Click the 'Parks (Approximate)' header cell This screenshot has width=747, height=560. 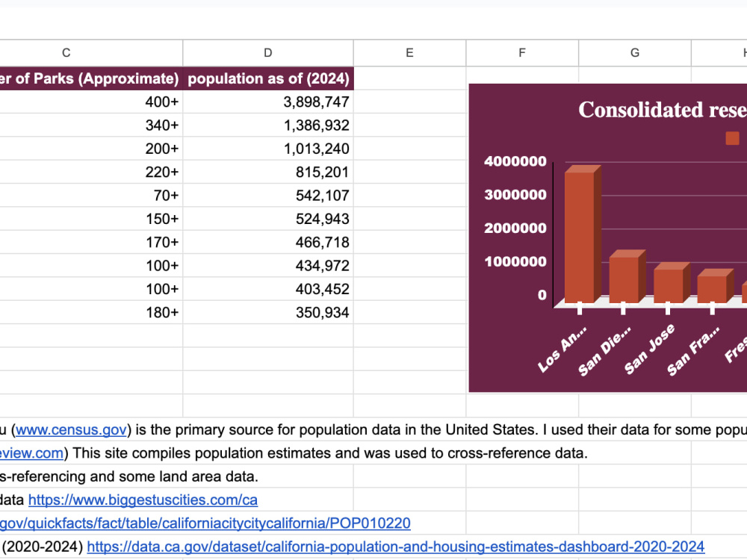click(90, 78)
